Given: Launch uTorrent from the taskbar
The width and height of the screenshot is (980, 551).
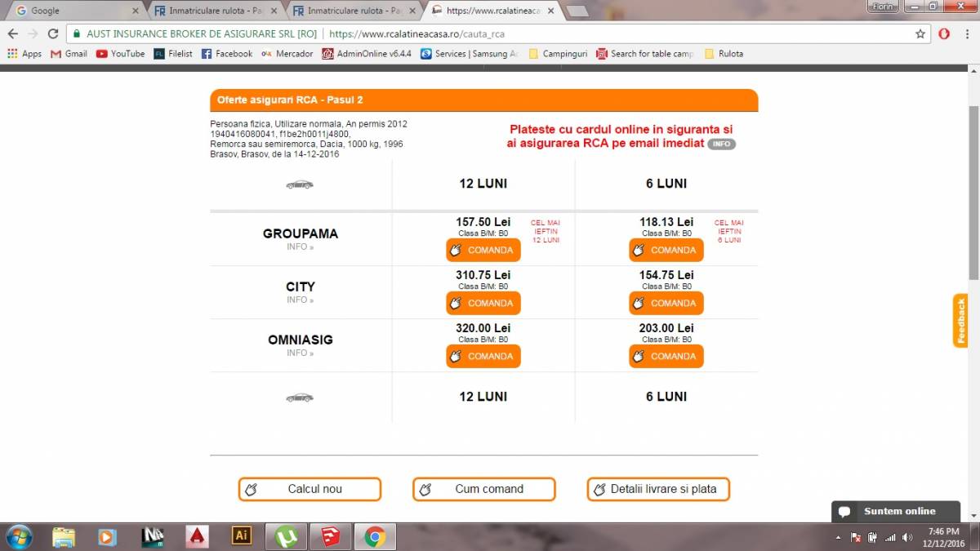Looking at the screenshot, I should tap(286, 536).
